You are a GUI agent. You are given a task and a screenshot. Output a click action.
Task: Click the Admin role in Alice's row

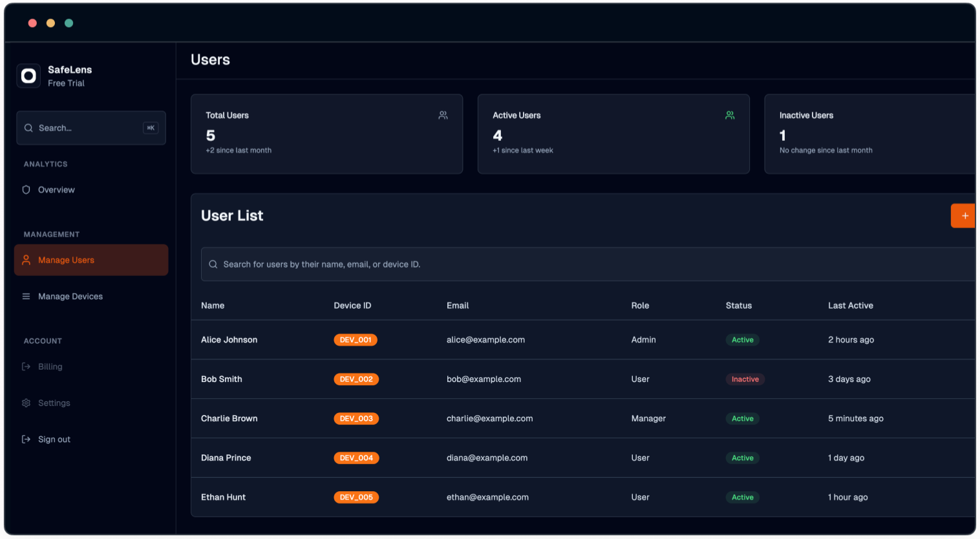643,340
